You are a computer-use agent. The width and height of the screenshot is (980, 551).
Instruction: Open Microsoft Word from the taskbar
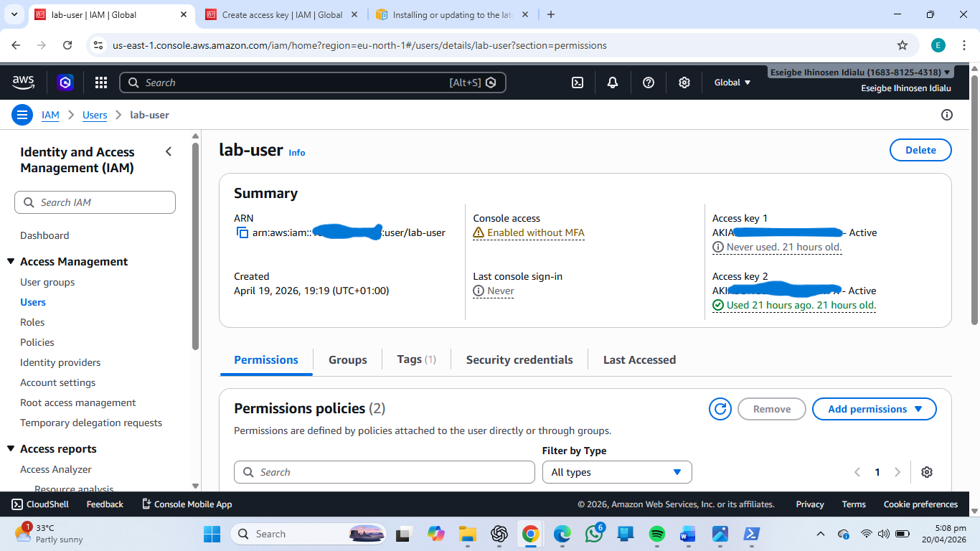(688, 534)
